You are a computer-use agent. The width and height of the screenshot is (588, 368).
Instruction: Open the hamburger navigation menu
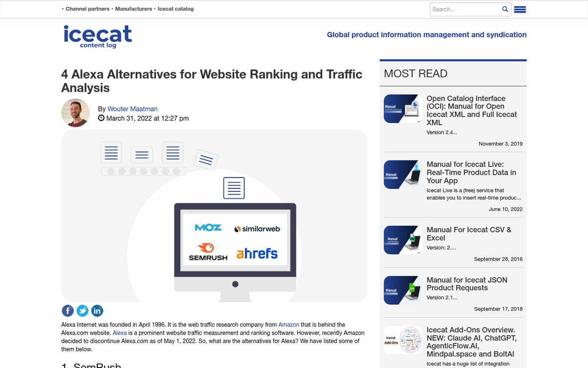(520, 9)
